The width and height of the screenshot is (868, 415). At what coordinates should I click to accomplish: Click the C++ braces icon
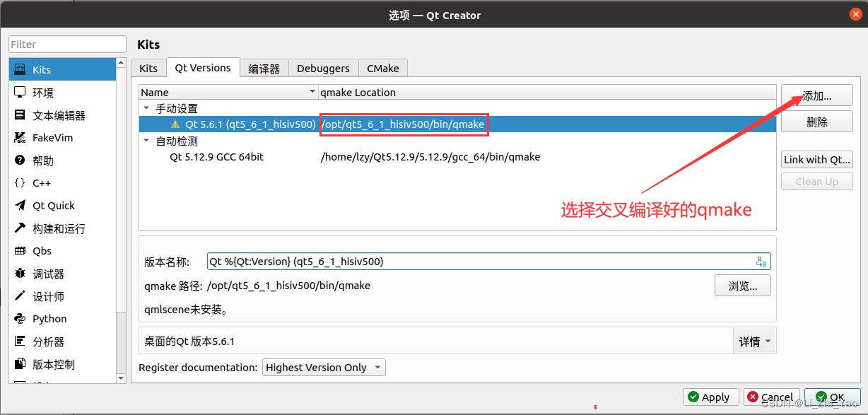[x=20, y=182]
